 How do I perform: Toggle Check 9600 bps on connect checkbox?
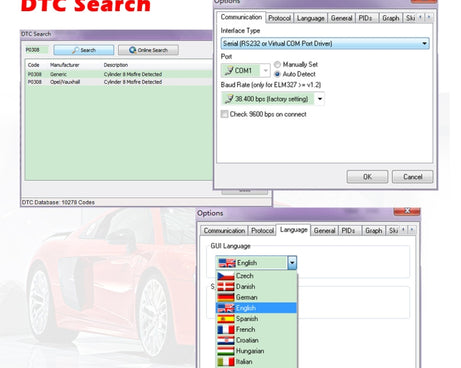tap(225, 114)
